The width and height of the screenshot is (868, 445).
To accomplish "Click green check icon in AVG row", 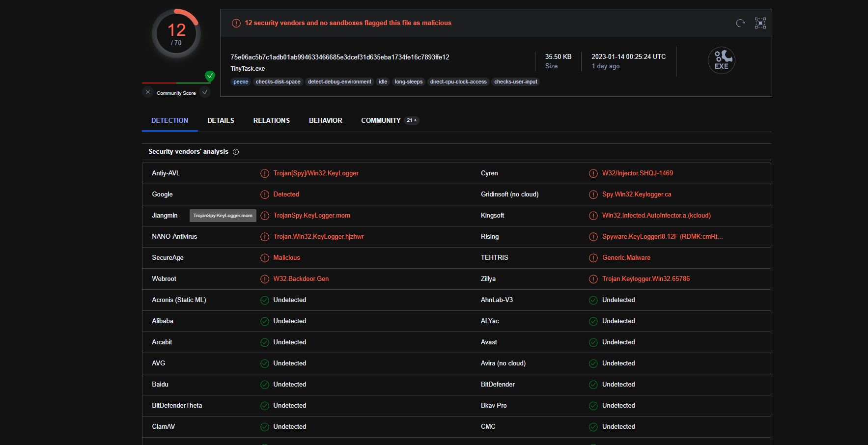I will tap(265, 363).
